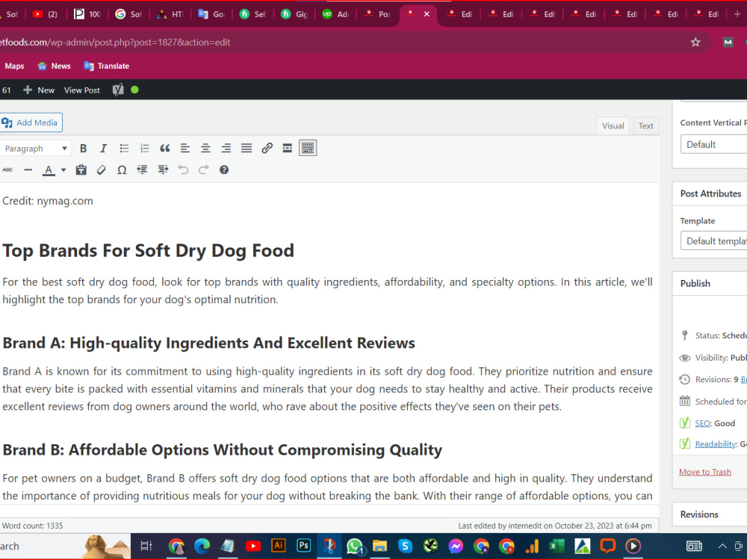This screenshot has width=747, height=560.
Task: Close the active browser tab
Action: tap(427, 13)
